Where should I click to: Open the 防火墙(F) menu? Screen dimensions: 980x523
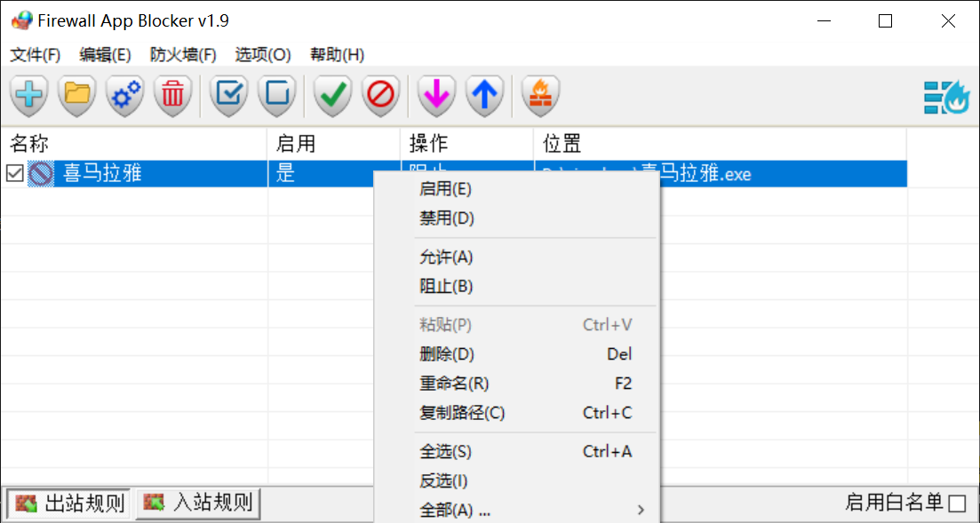tap(183, 55)
